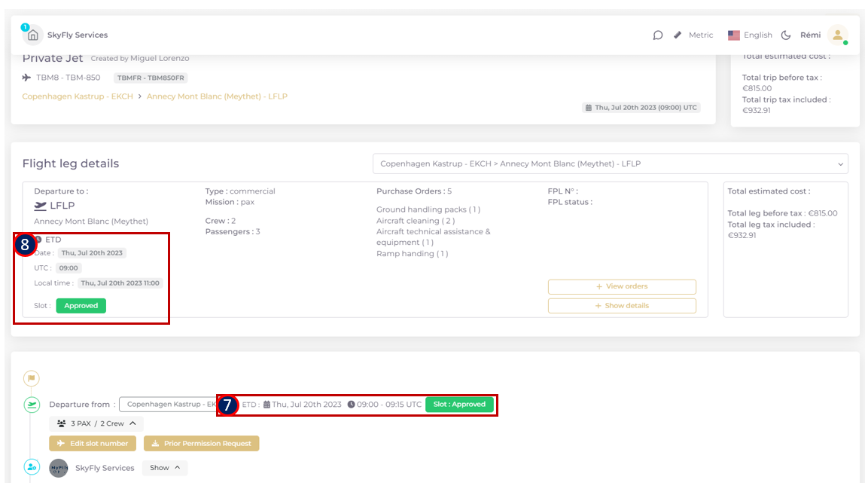Screen dimensions: 868x489
Task: Click the ruler icon beside Metric
Action: (x=678, y=35)
